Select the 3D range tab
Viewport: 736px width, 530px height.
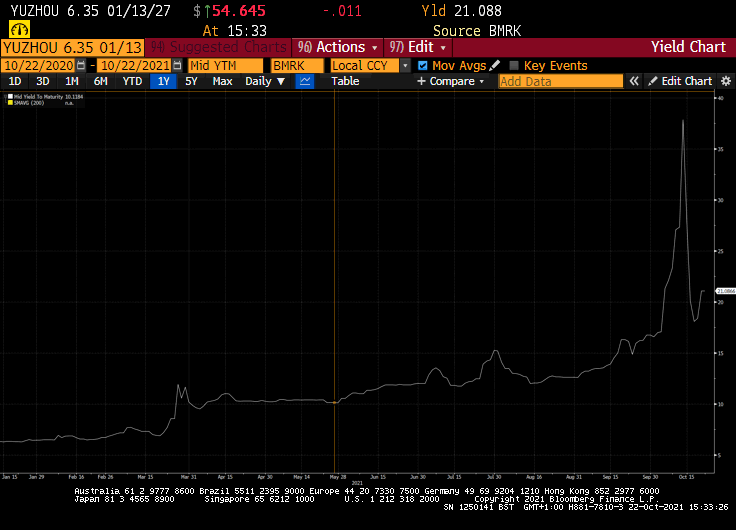(x=43, y=81)
